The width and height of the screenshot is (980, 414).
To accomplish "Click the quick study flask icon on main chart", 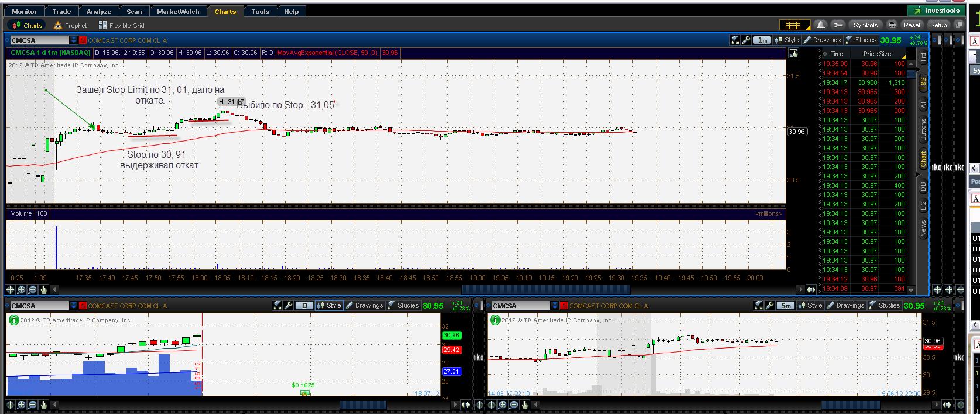I will click(x=735, y=40).
